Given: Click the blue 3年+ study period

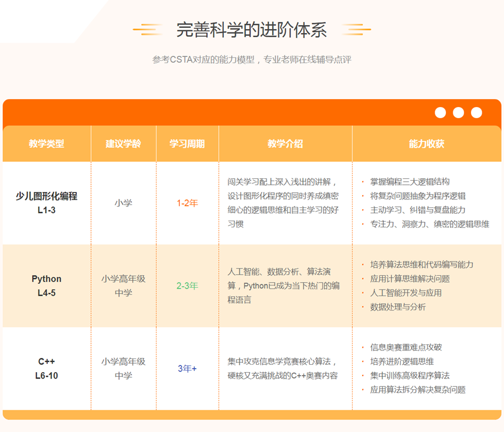Looking at the screenshot, I should pos(187,368).
